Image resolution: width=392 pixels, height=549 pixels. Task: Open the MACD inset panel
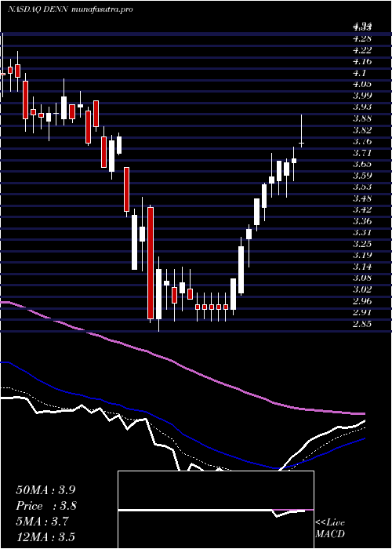pyautogui.click(x=216, y=510)
